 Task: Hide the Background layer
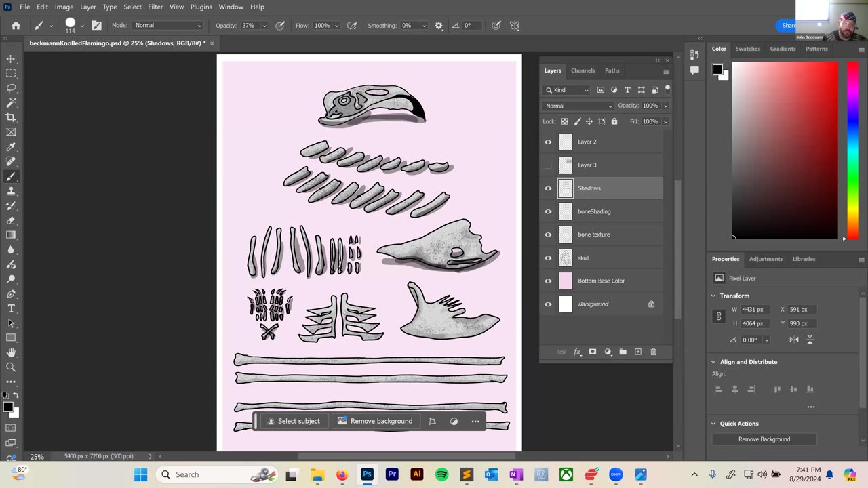(x=548, y=304)
